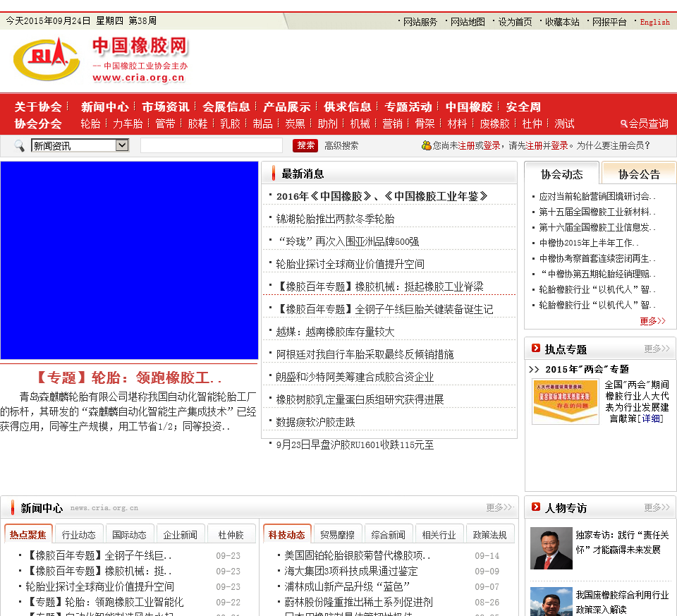The image size is (677, 616).
Task: Click the interviewee photo beside 独家专访
Action: point(551,548)
